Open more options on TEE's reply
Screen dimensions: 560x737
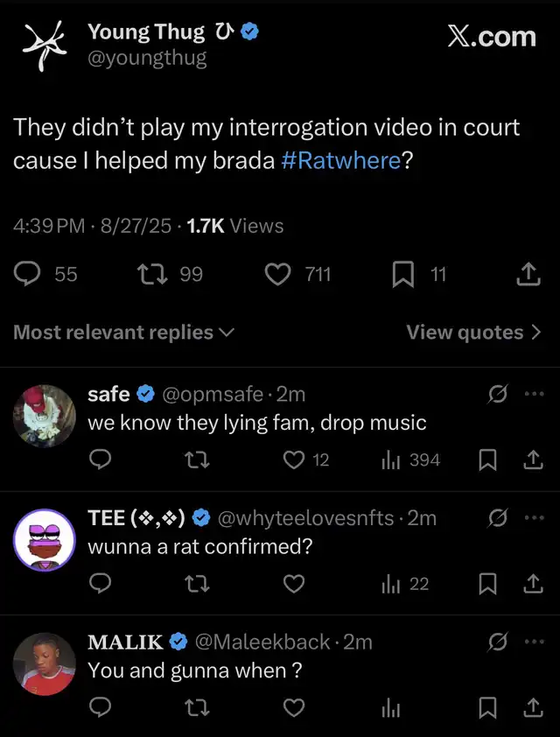[534, 517]
